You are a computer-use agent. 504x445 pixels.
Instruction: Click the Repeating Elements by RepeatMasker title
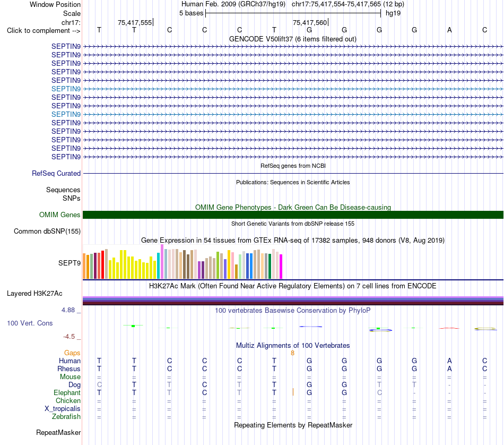[x=293, y=425]
